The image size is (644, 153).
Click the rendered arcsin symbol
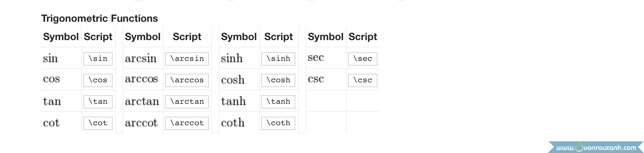click(x=141, y=59)
